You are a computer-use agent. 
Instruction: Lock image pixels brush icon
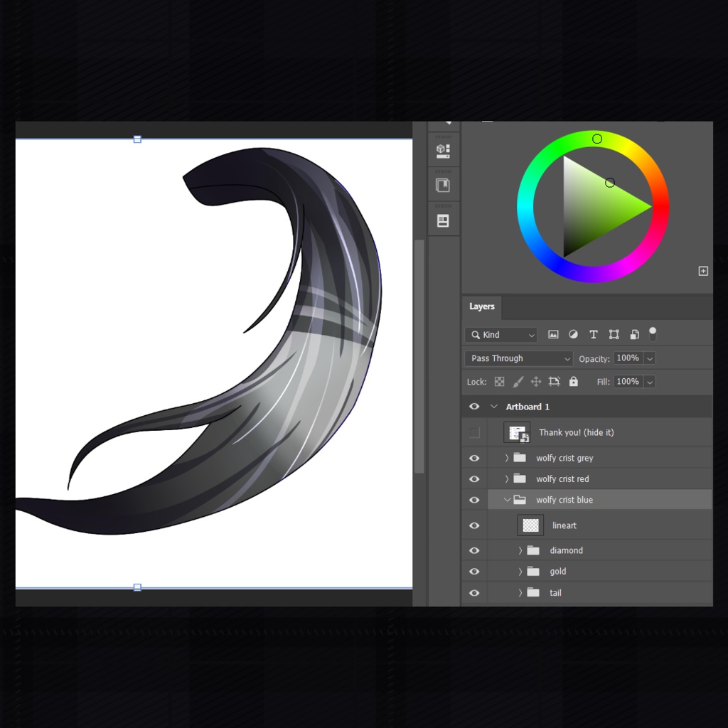point(518,382)
